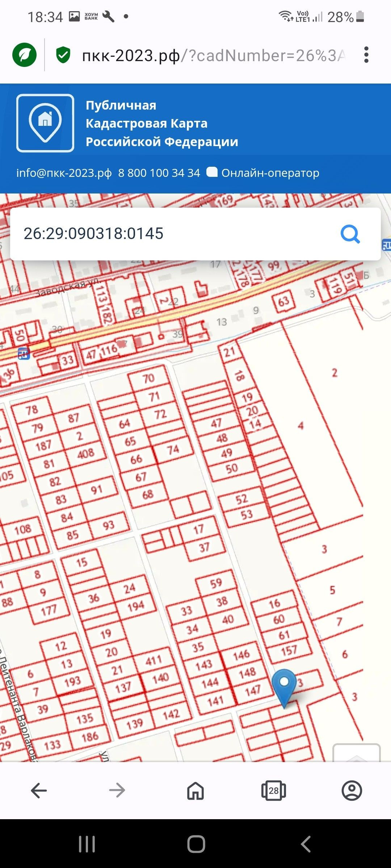Tap the magnifier search icon in search box
Screen dimensions: 391x868
[x=350, y=234]
